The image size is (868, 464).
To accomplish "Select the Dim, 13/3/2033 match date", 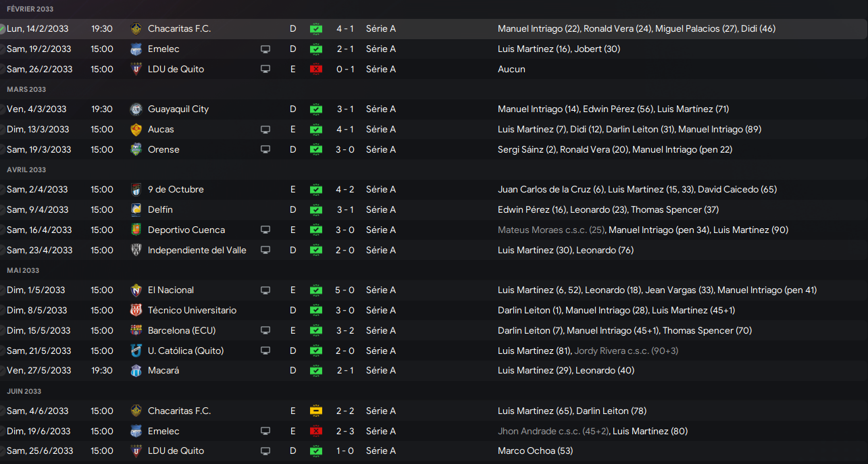I will coord(38,130).
